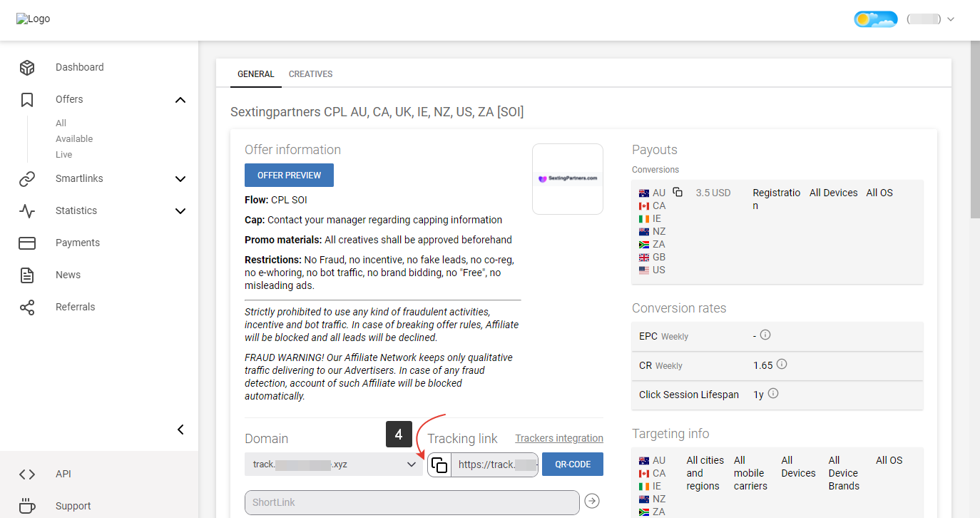The width and height of the screenshot is (980, 518).
Task: Copy the AU payout using copy icon
Action: pyautogui.click(x=678, y=193)
